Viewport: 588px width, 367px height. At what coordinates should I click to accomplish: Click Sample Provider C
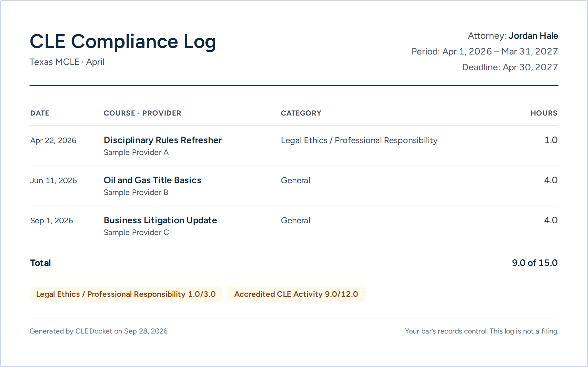click(136, 232)
